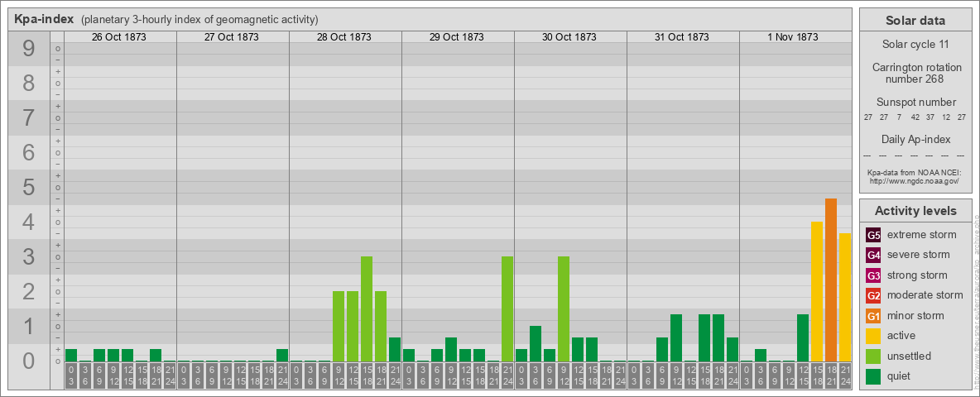Click the 'minor storm' legend label

point(915,315)
